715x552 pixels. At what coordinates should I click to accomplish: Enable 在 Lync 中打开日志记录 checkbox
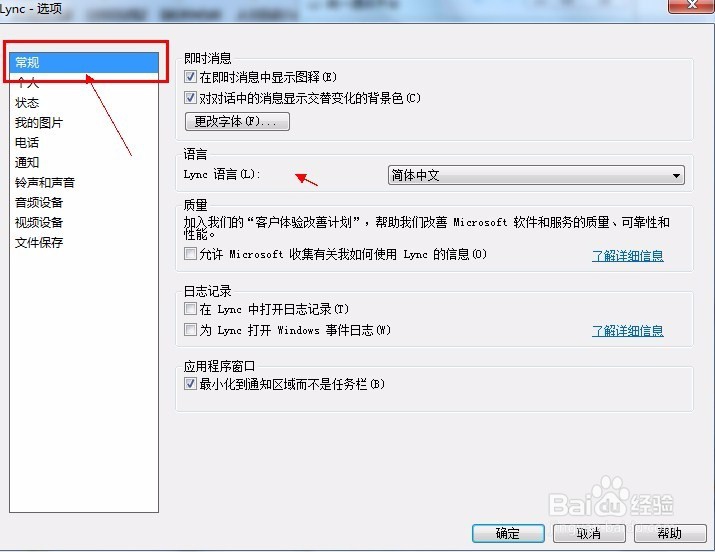coord(190,309)
